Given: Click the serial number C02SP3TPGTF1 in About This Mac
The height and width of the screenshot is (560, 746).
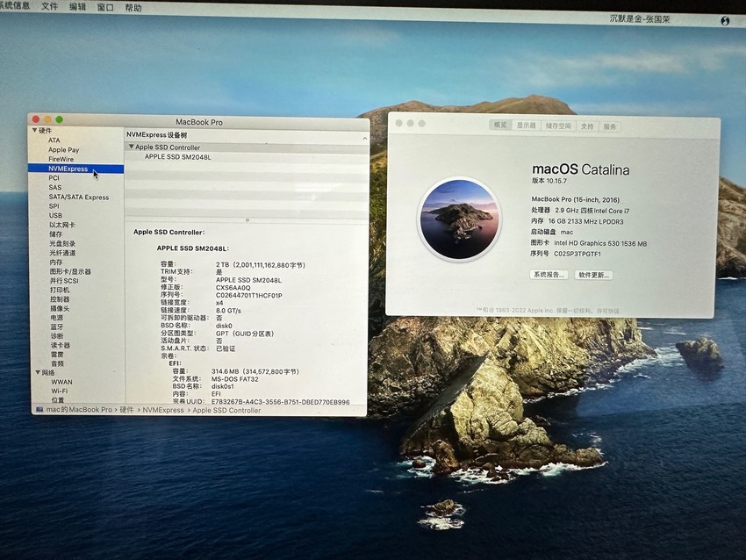Looking at the screenshot, I should [x=577, y=254].
